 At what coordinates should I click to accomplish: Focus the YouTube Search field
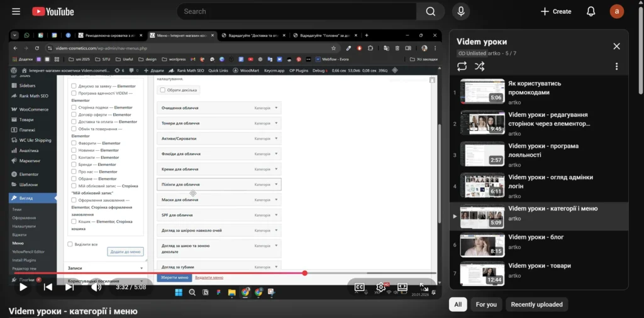point(297,11)
